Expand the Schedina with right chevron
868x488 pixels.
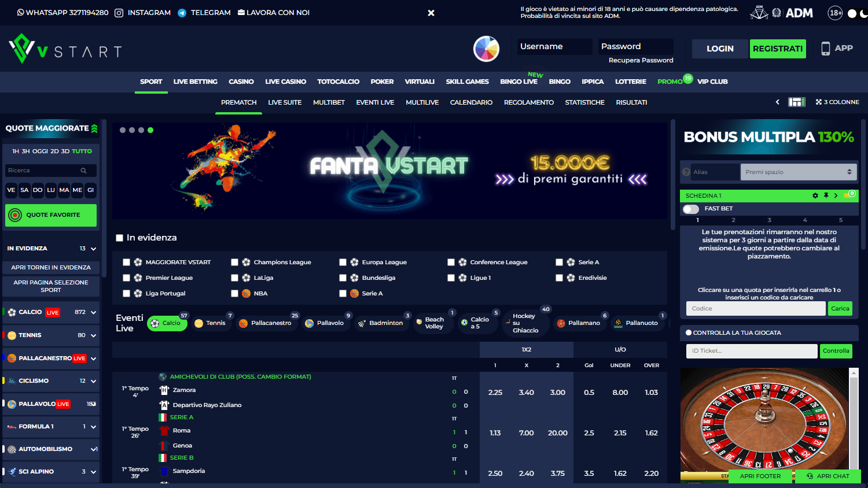tap(836, 195)
